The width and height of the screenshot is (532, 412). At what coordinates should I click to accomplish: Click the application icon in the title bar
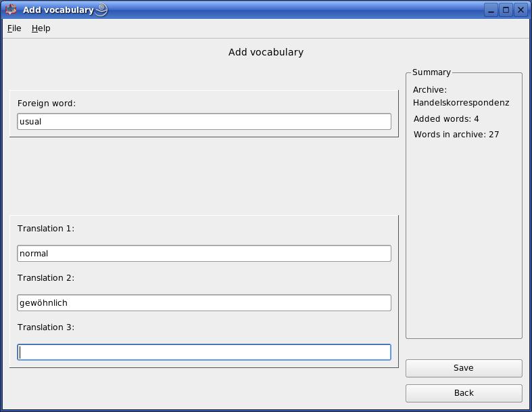pos(11,9)
